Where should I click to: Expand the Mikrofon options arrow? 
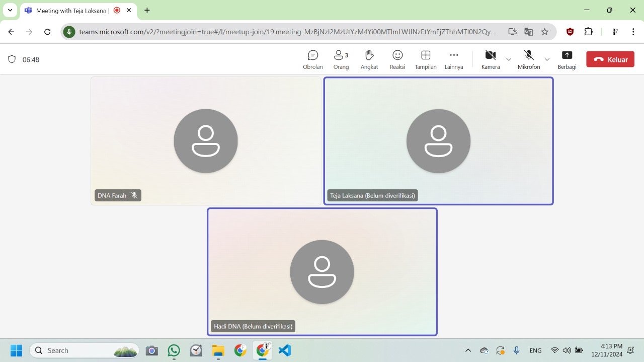pyautogui.click(x=547, y=59)
